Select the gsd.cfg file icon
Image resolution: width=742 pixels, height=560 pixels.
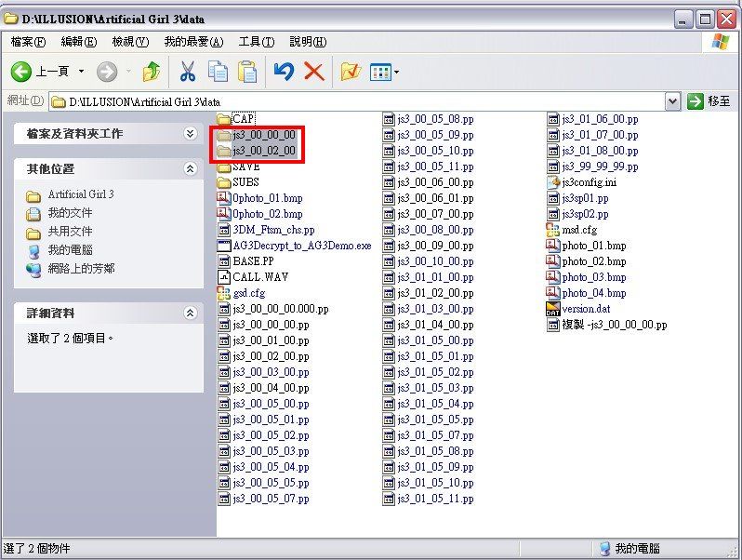224,294
